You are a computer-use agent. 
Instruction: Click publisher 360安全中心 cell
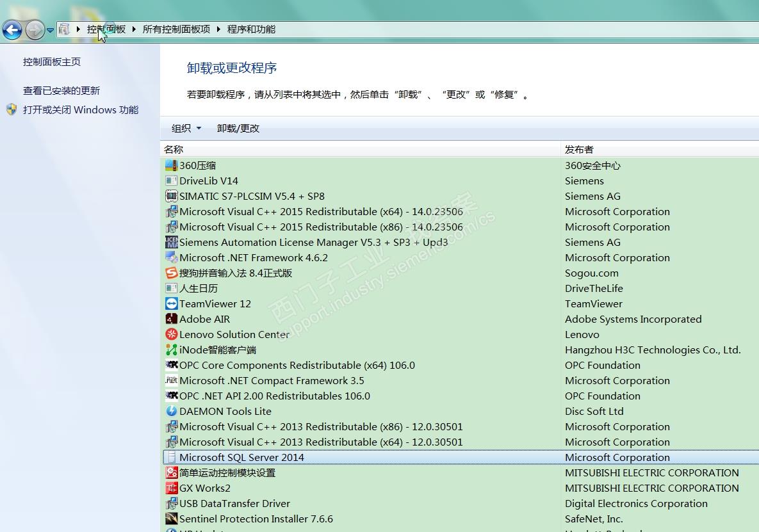coord(592,165)
